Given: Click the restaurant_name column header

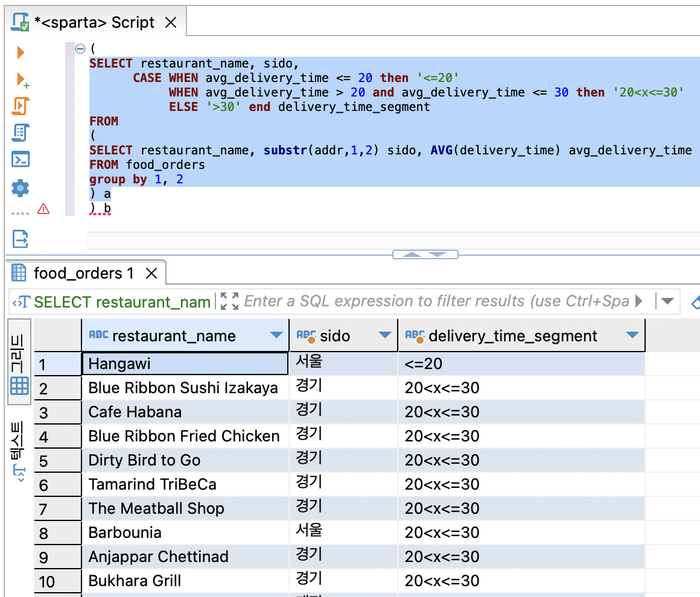Looking at the screenshot, I should [x=185, y=335].
